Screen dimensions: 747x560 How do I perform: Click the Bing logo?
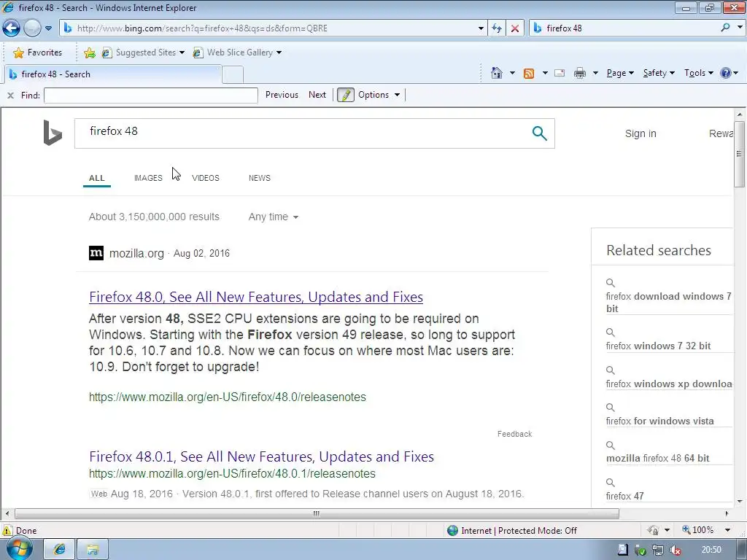[x=53, y=133]
